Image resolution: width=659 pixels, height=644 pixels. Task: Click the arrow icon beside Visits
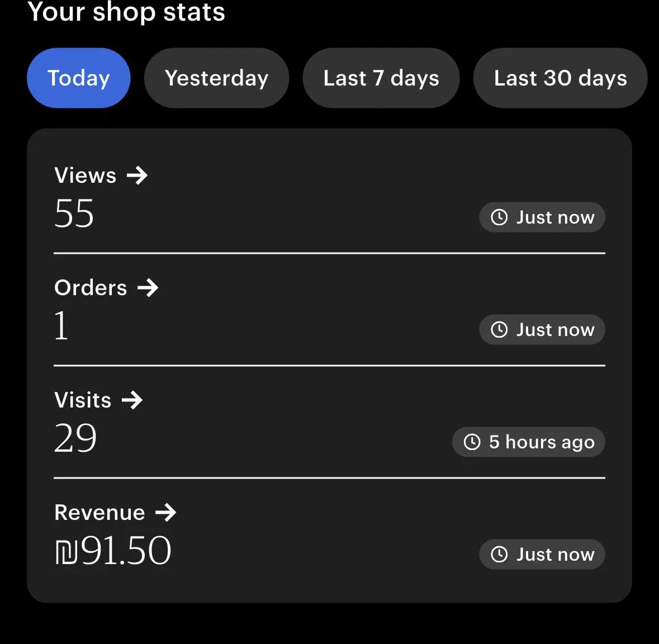pos(132,400)
